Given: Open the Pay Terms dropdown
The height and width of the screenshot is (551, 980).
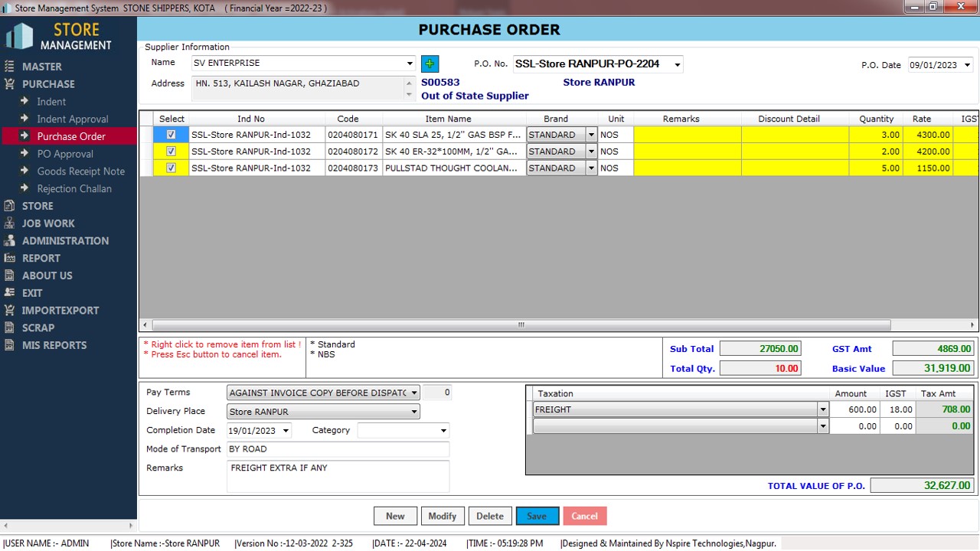Looking at the screenshot, I should 413,393.
